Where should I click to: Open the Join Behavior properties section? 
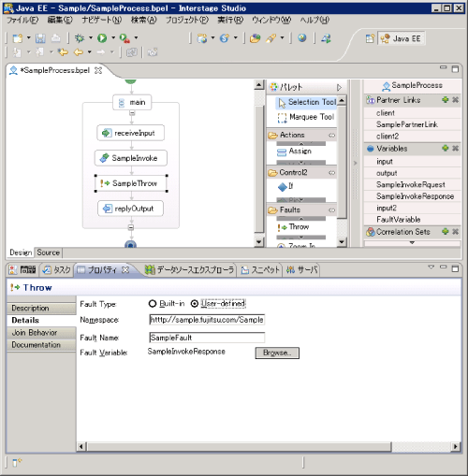(41, 333)
